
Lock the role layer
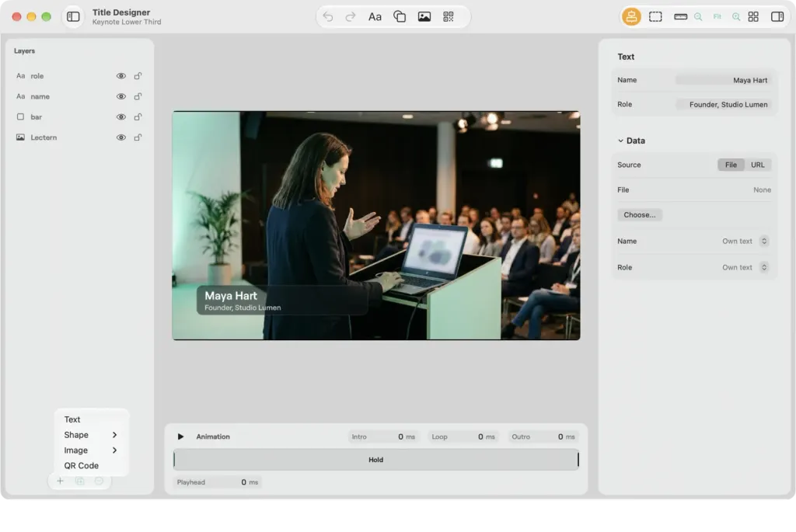(x=138, y=76)
